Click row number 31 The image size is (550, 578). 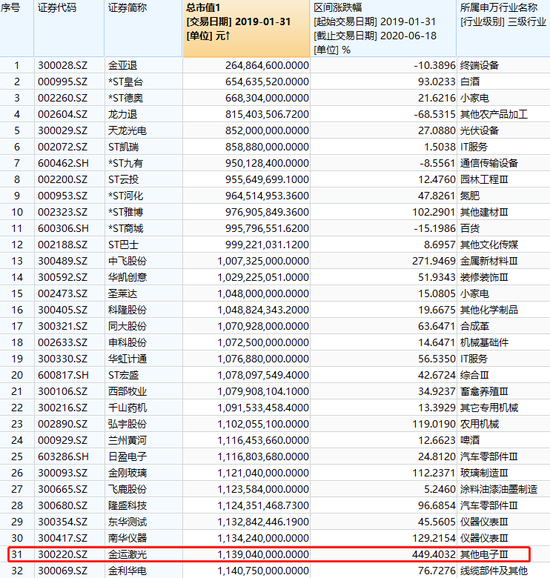17,554
